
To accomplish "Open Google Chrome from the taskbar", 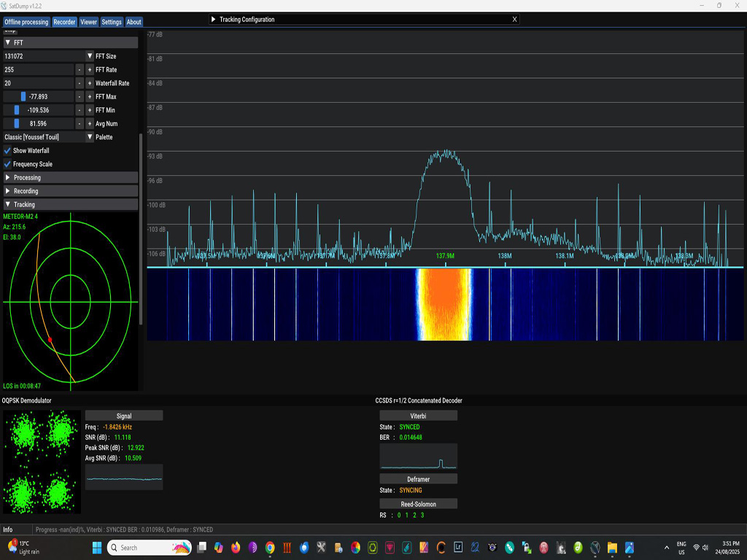I will 270,547.
